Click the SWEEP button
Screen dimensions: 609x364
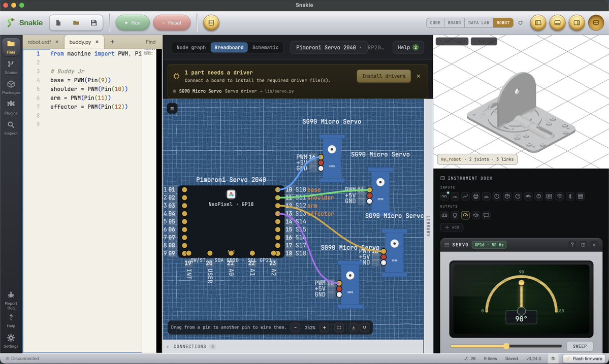click(x=580, y=346)
